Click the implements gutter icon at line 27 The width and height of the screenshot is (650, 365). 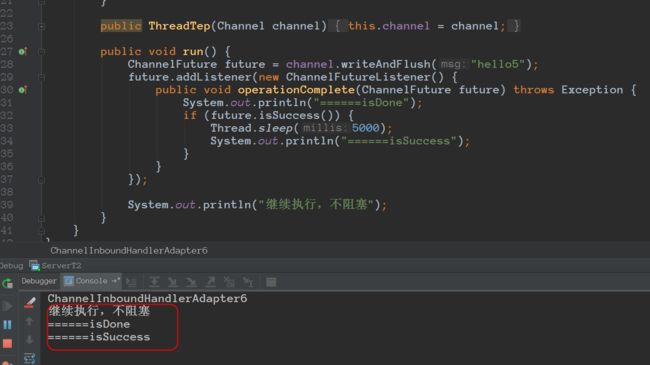point(23,51)
